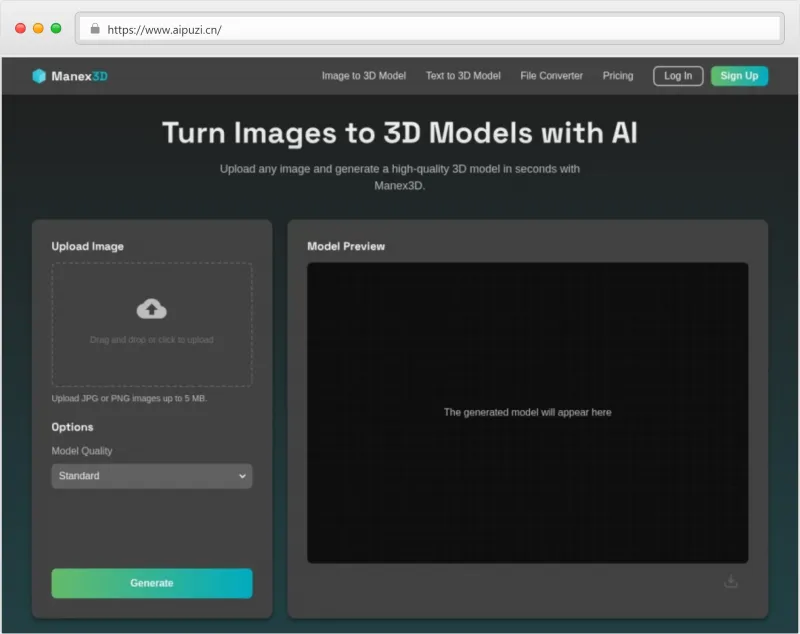This screenshot has height=634, width=800.
Task: Open the Text to 3D Model page
Action: pyautogui.click(x=463, y=75)
